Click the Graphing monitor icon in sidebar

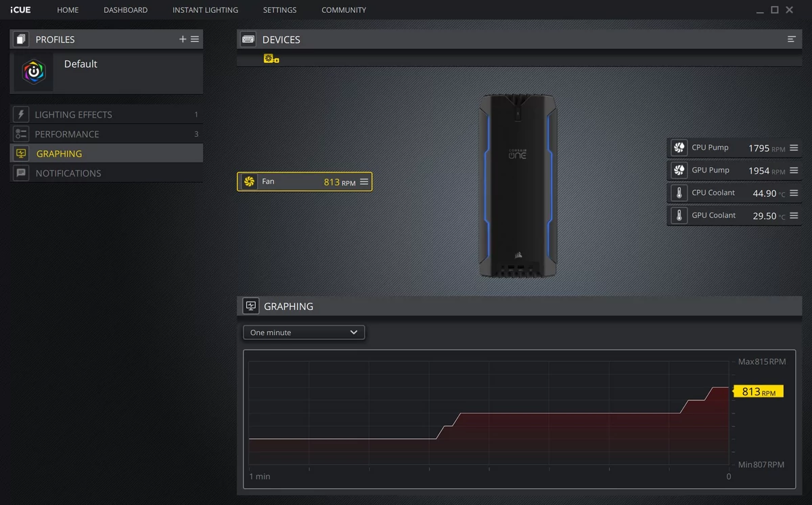tap(21, 154)
